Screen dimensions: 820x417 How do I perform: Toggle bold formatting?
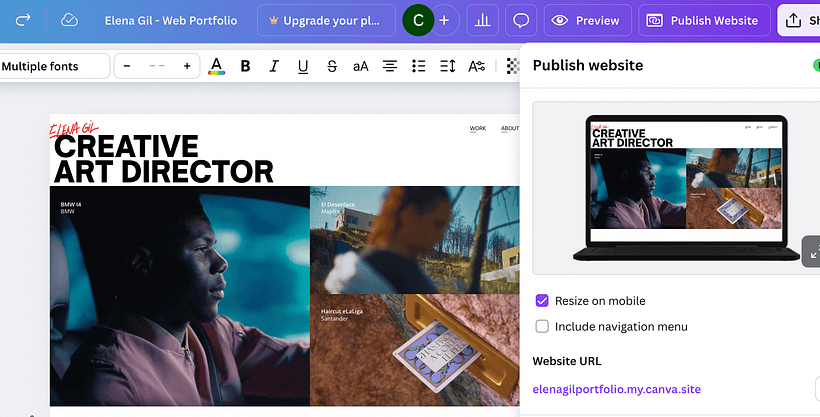(245, 66)
